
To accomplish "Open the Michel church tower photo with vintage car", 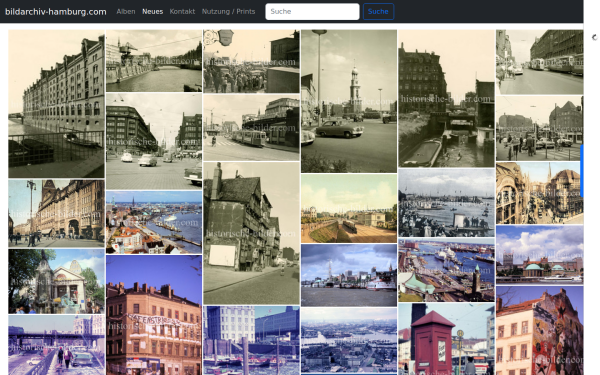I will (349, 101).
